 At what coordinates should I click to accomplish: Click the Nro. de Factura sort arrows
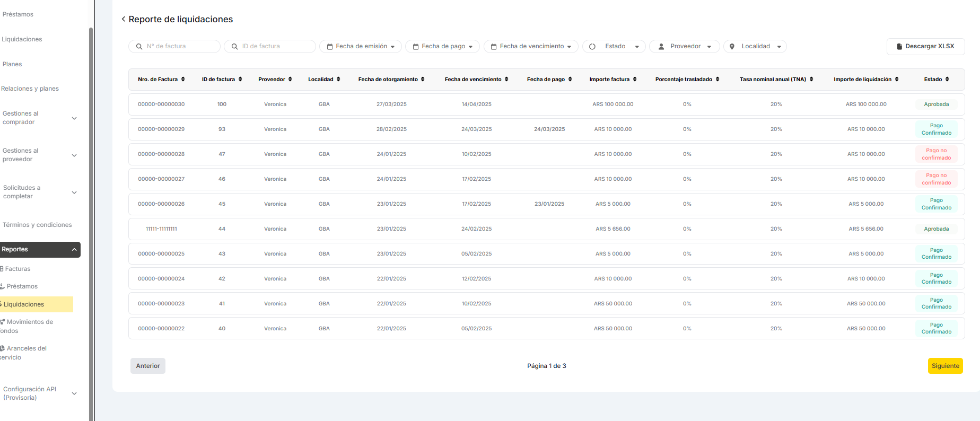tap(183, 80)
